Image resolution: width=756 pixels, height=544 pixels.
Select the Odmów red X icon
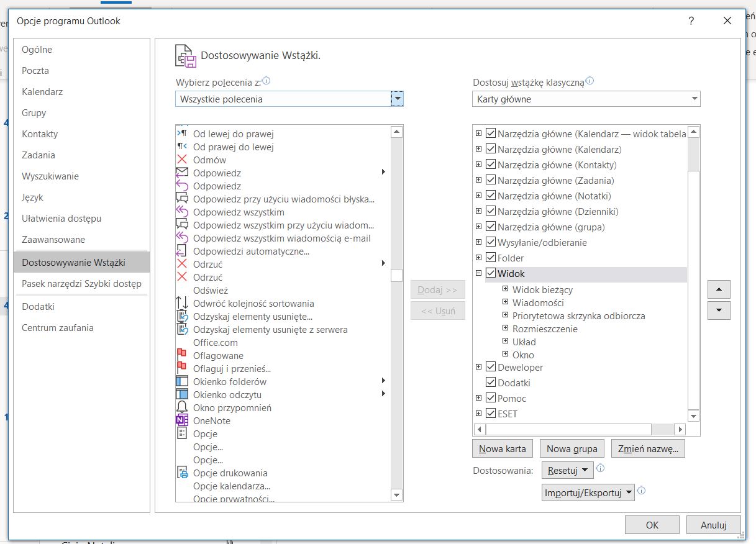(x=182, y=160)
